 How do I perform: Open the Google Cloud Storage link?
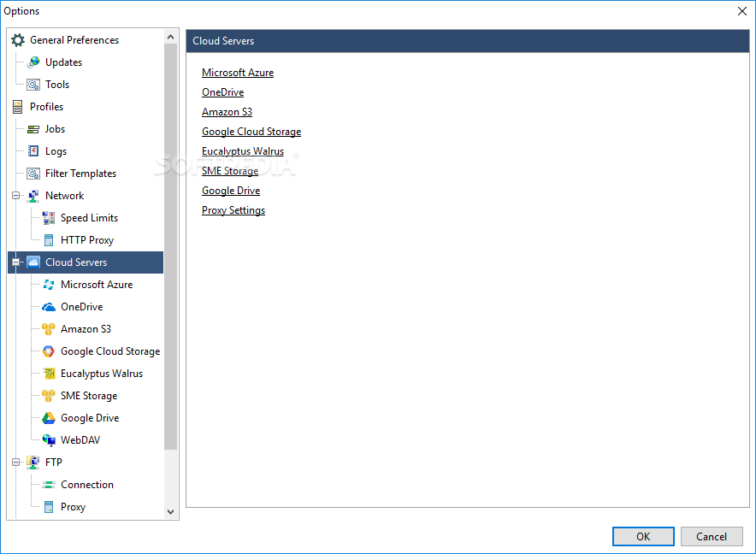251,132
